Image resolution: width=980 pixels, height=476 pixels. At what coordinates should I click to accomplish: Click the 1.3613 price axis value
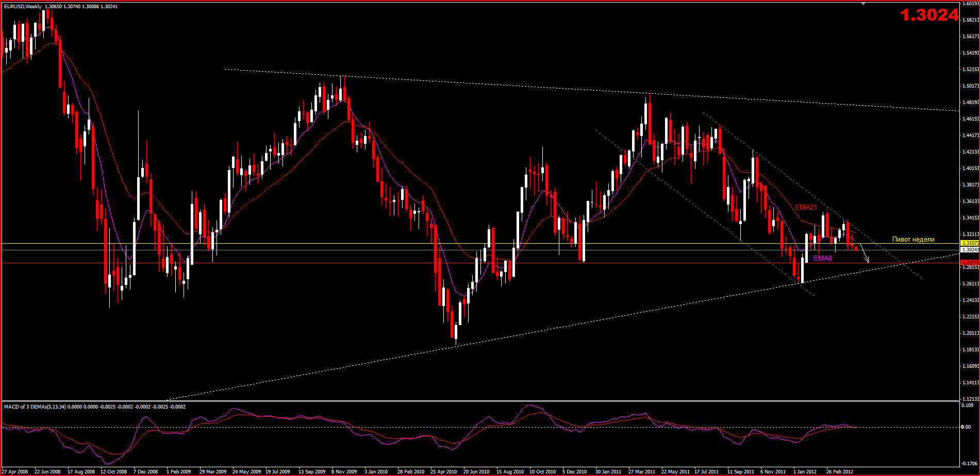971,201
